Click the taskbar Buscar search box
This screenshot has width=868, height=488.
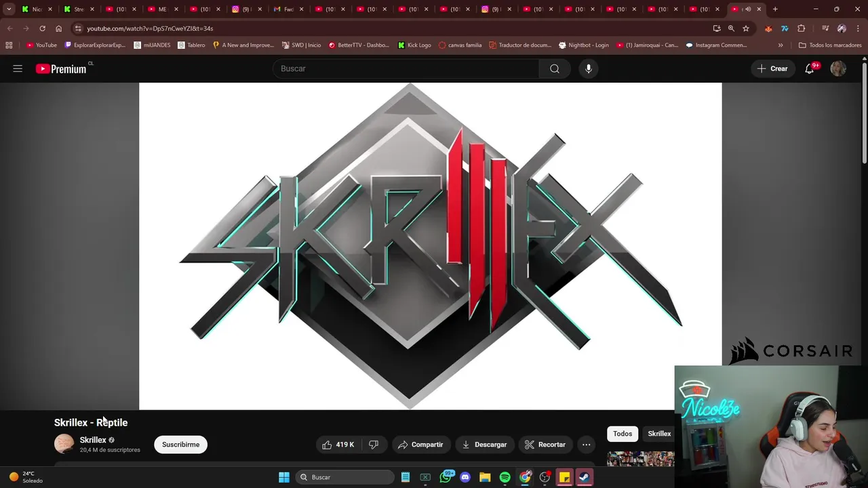point(344,477)
